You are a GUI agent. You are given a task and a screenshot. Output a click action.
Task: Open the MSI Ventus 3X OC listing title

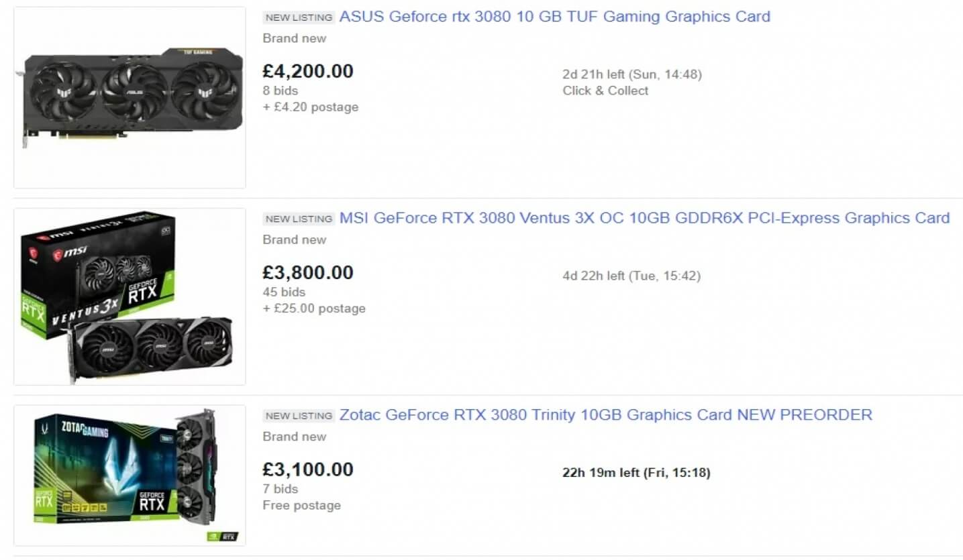644,218
